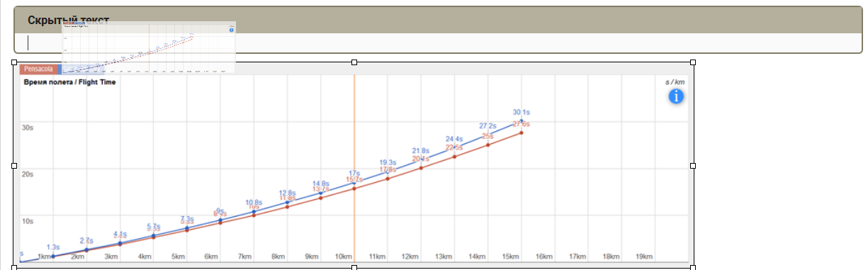Click the bottom-center resize handle of the image

[x=354, y=267]
